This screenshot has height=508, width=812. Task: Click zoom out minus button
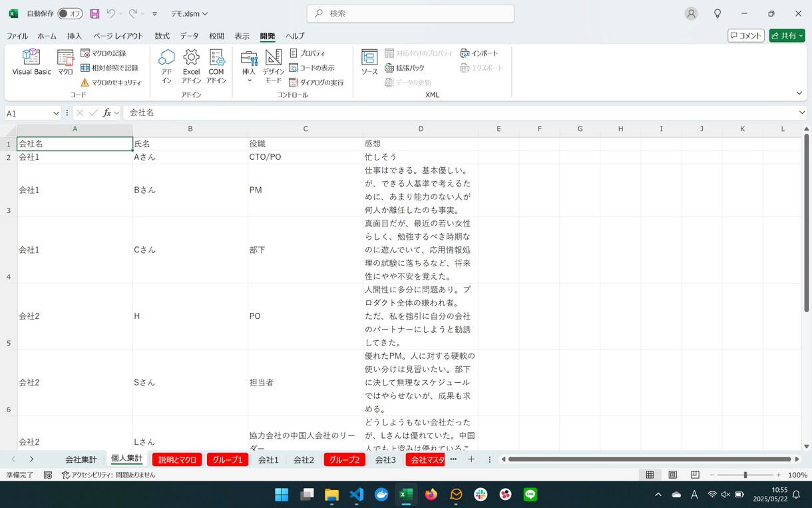[711, 475]
